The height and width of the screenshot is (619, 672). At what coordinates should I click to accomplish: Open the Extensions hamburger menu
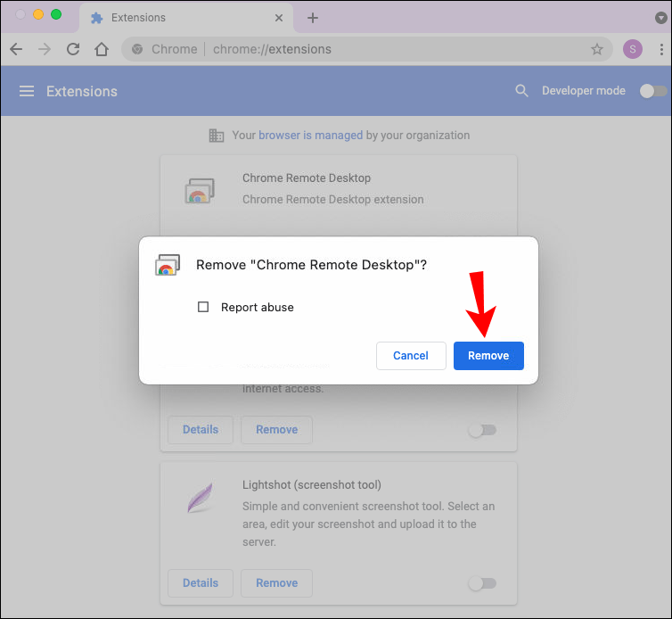tap(27, 91)
